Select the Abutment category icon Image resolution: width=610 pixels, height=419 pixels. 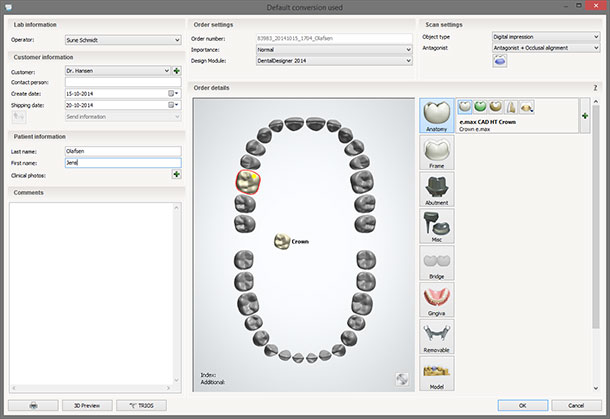[436, 190]
